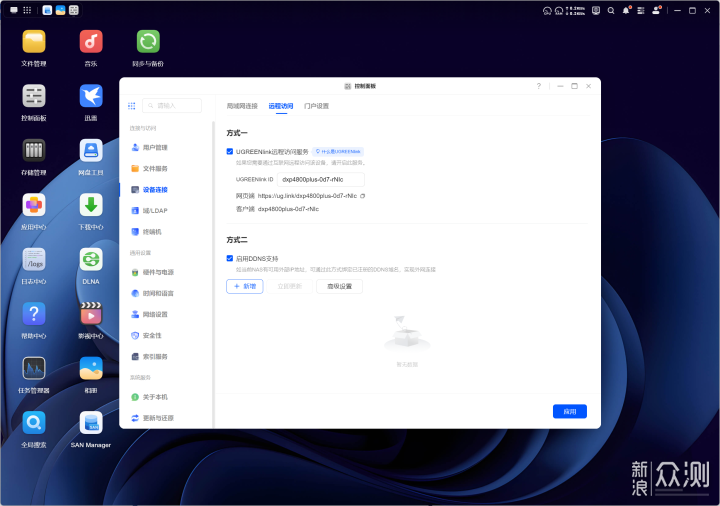Click the UGREENlink ID input field
The width and height of the screenshot is (720, 506).
click(321, 180)
